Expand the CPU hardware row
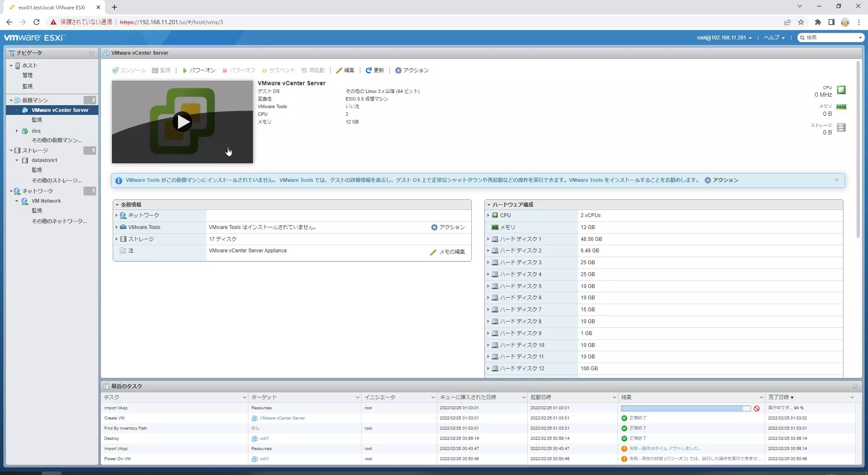The height and width of the screenshot is (475, 868). click(488, 215)
